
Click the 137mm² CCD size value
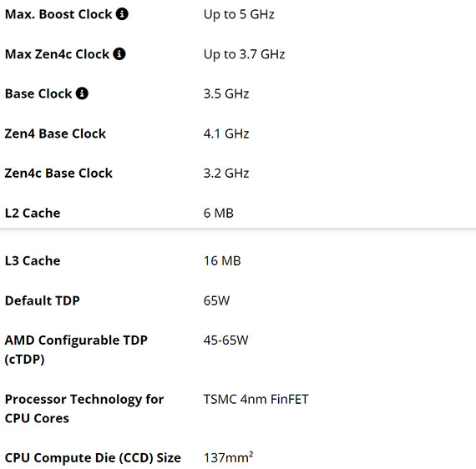coord(228,457)
